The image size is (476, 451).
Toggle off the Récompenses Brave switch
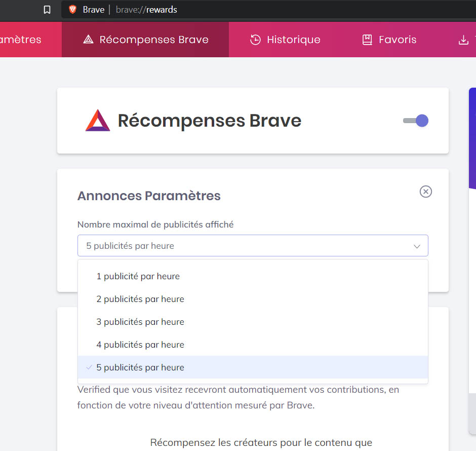(416, 121)
